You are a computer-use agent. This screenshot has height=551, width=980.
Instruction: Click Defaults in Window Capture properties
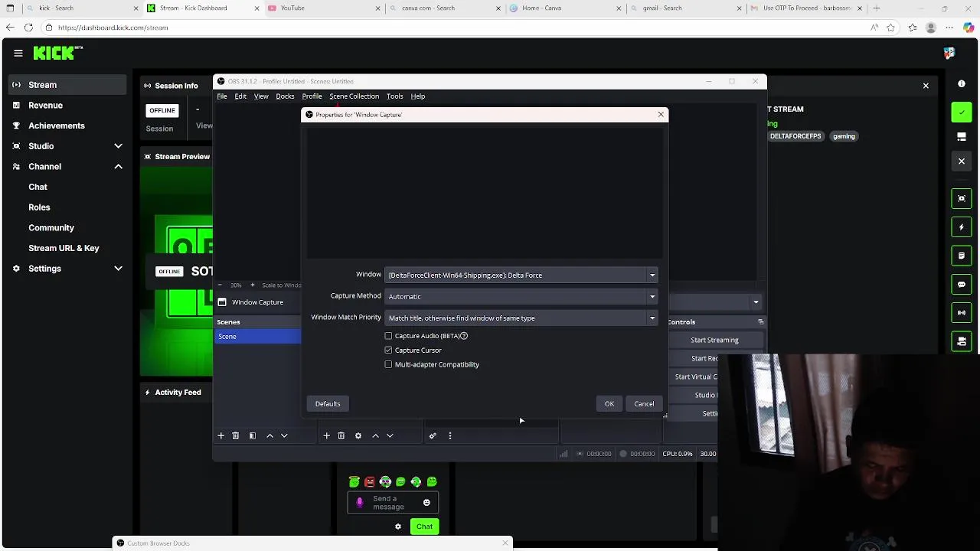point(328,404)
